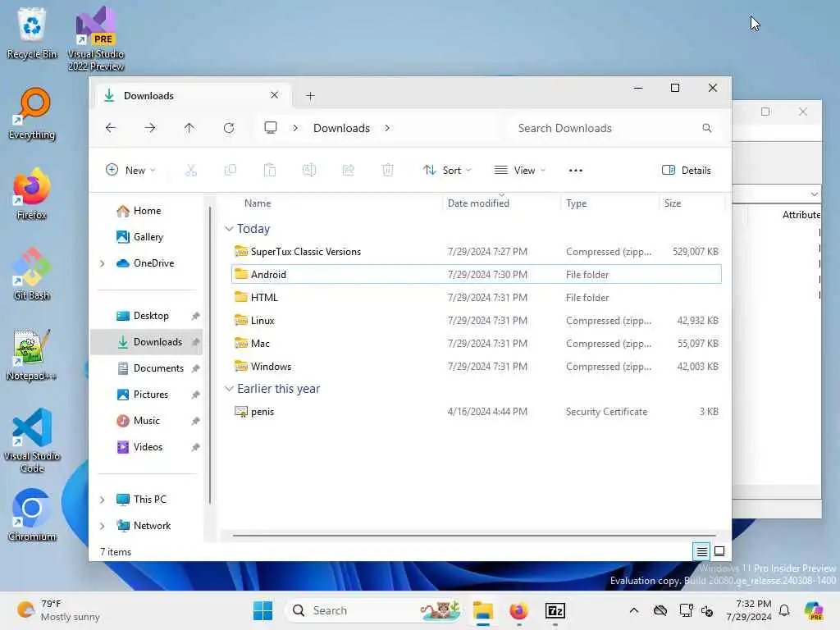Click the Paste clipboard icon
The height and width of the screenshot is (630, 840).
tap(269, 171)
